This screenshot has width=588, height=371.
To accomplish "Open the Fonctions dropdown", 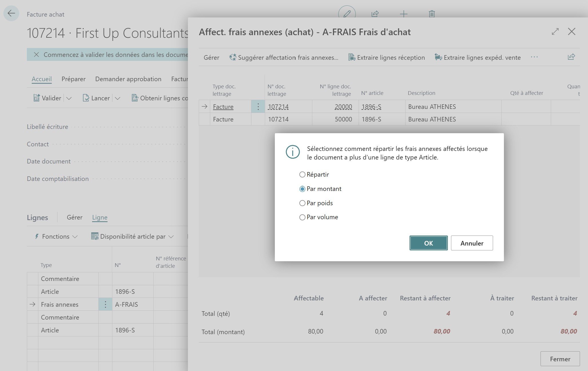I will coord(56,236).
